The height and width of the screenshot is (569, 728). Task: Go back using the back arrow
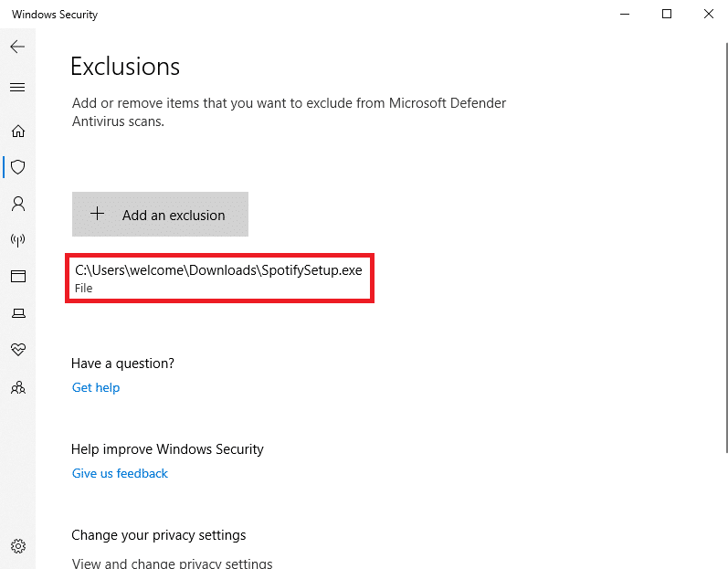17,47
